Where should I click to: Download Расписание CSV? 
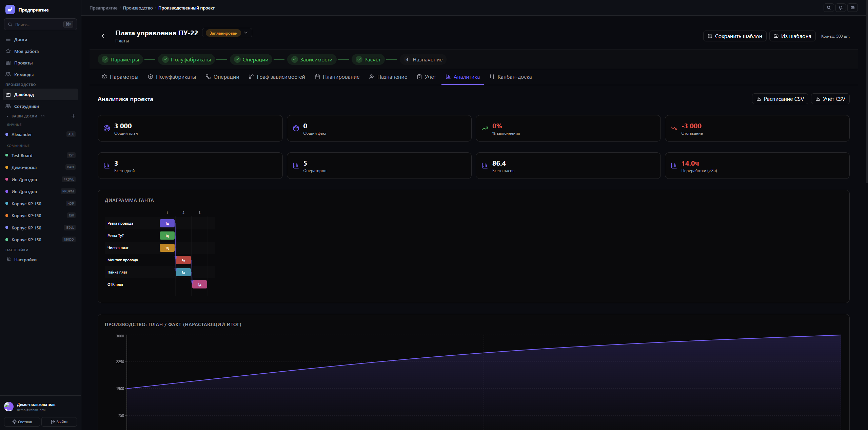click(x=780, y=99)
